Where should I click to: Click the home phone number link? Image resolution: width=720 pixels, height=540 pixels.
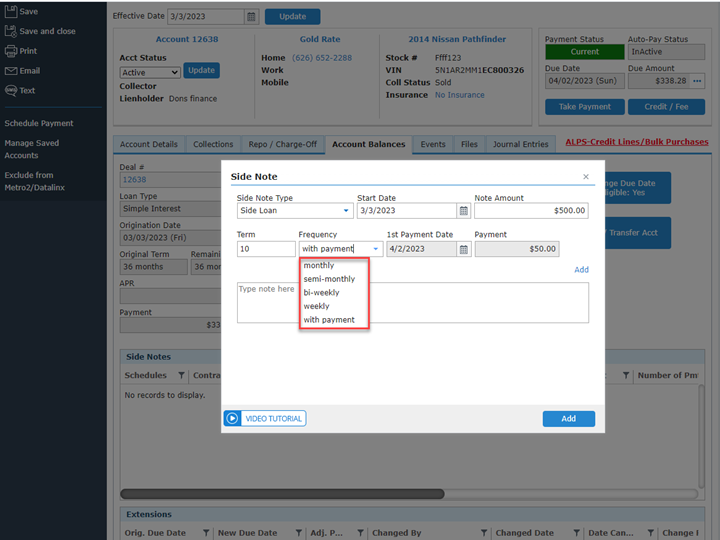click(x=322, y=58)
